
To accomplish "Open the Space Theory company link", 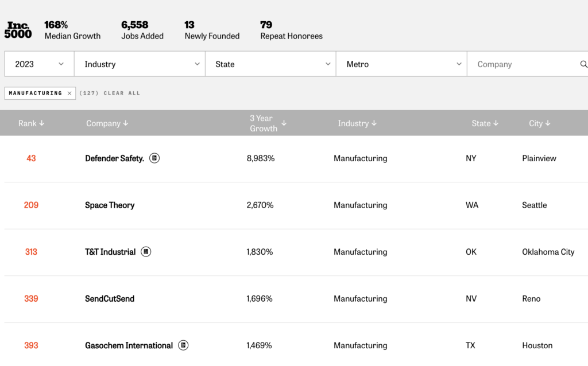I will pyautogui.click(x=110, y=205).
